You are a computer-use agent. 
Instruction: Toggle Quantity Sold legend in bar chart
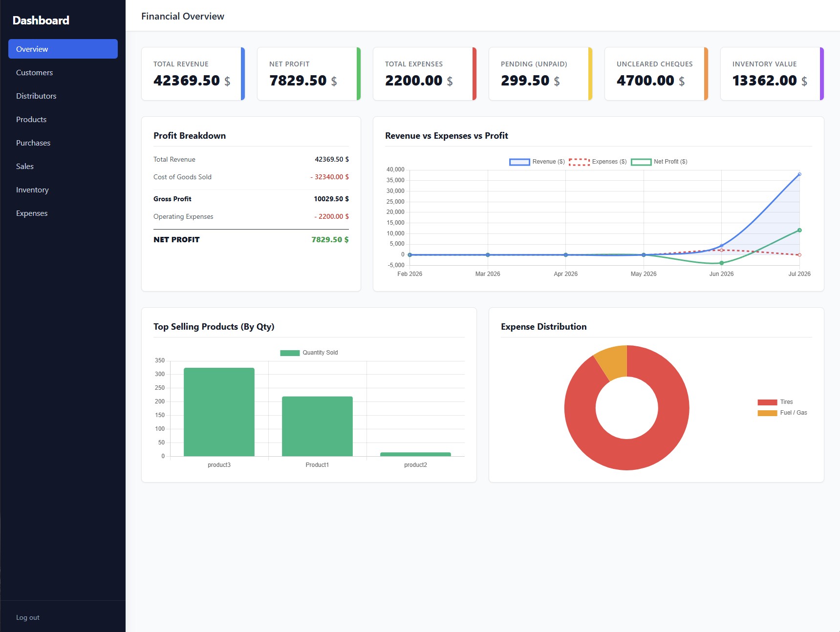[x=309, y=353]
